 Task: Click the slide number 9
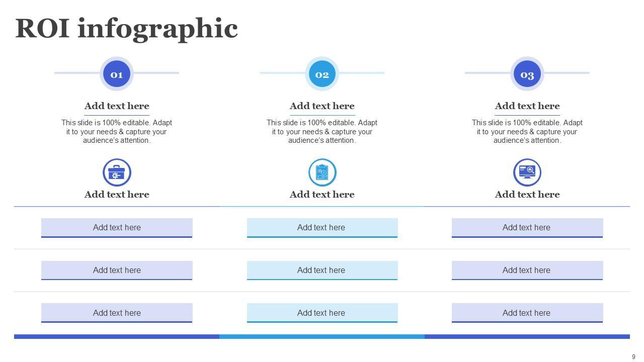[633, 357]
